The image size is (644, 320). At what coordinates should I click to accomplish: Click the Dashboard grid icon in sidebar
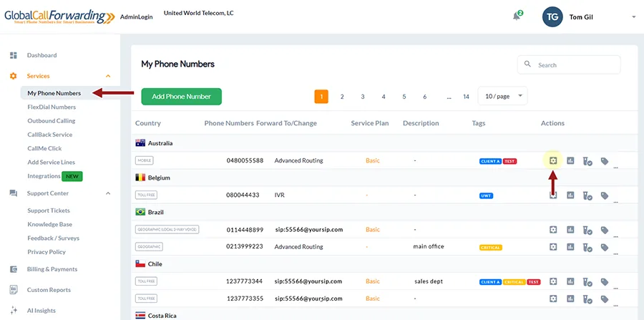point(13,55)
